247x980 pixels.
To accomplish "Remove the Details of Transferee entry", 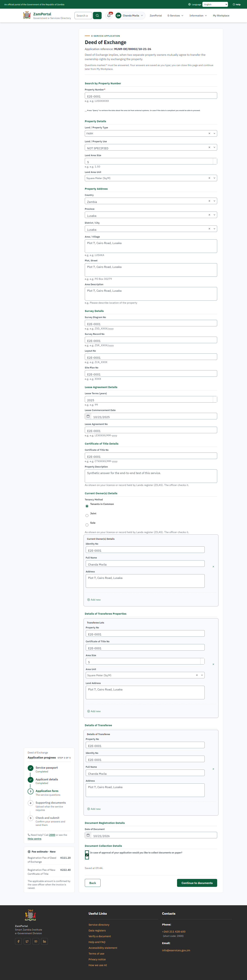I will 213,769.
